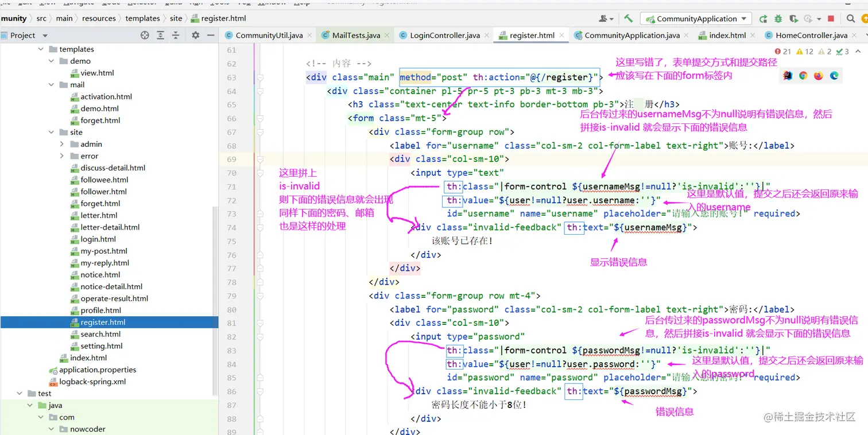Collapse the demo folder
868x435 pixels.
click(x=52, y=61)
